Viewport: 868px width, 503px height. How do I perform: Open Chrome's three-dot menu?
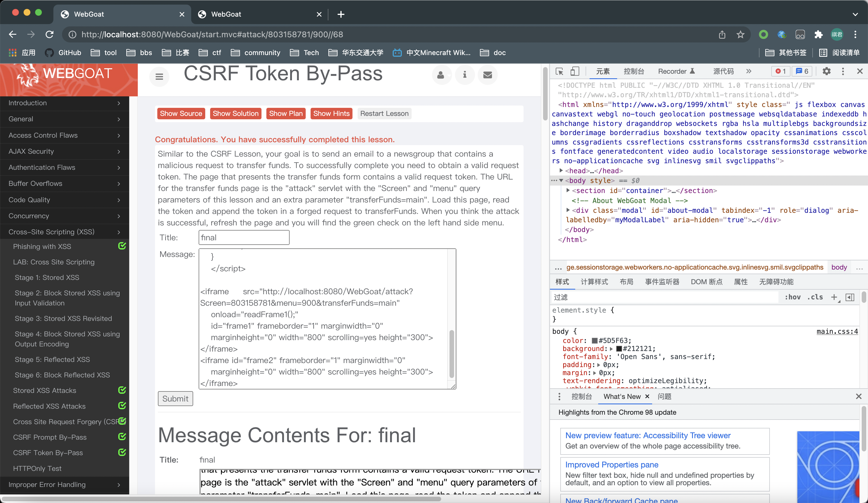pyautogui.click(x=855, y=34)
